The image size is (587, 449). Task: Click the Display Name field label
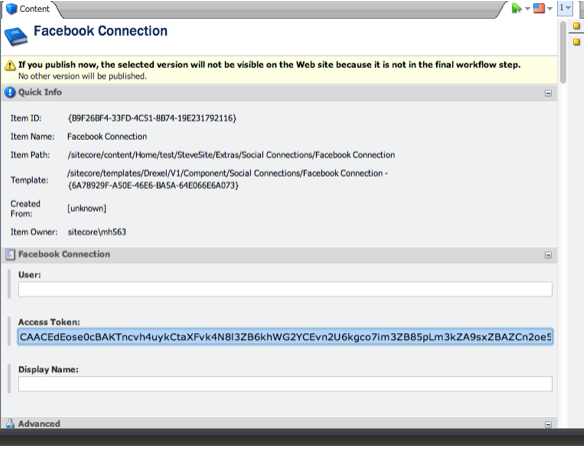pos(48,370)
